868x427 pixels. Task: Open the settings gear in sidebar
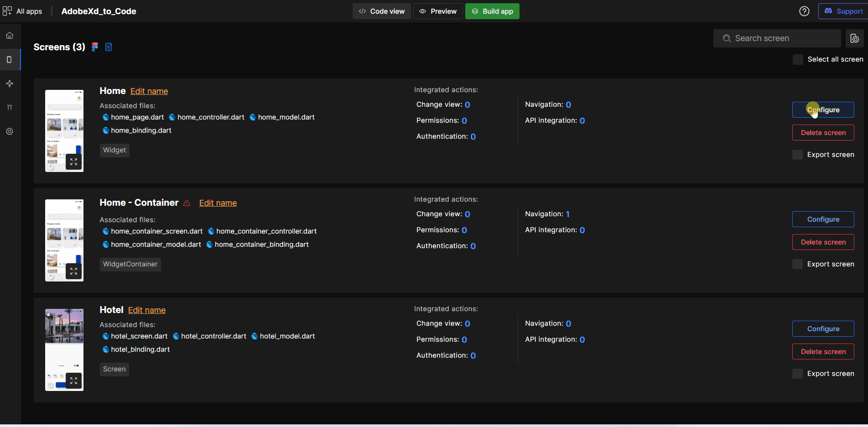[x=10, y=131]
